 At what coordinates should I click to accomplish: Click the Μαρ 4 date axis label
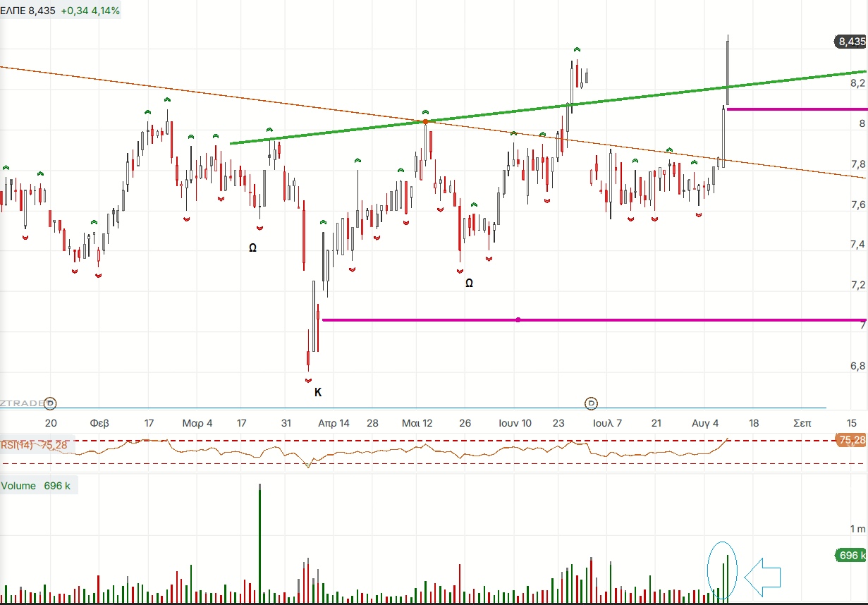(x=197, y=423)
